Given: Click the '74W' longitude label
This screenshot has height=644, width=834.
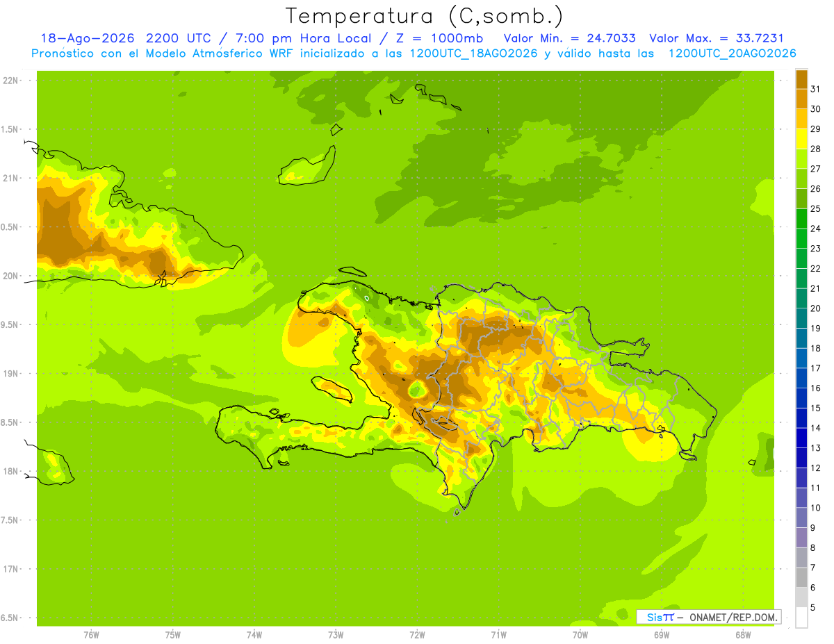Looking at the screenshot, I should (x=254, y=635).
